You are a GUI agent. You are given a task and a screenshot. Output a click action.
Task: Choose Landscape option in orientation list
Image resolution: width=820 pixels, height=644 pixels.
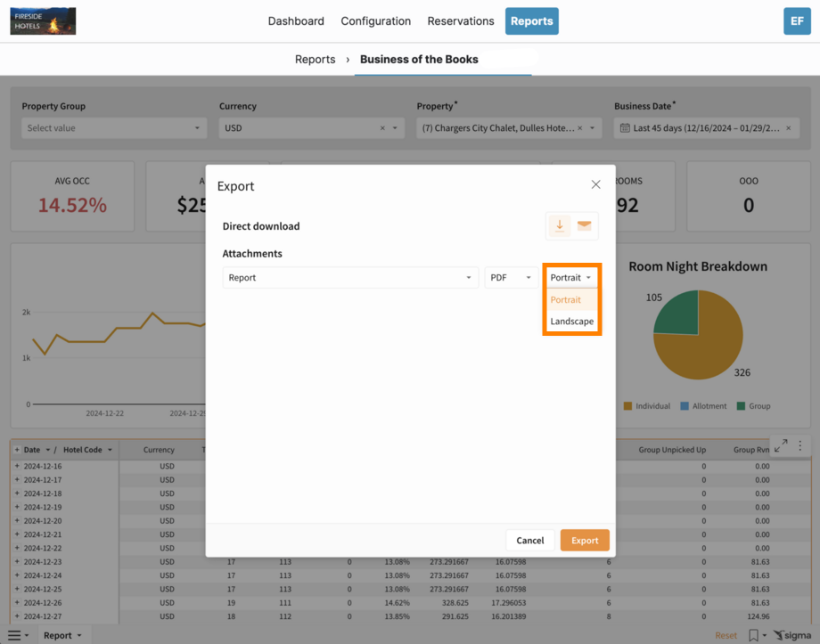pyautogui.click(x=571, y=321)
